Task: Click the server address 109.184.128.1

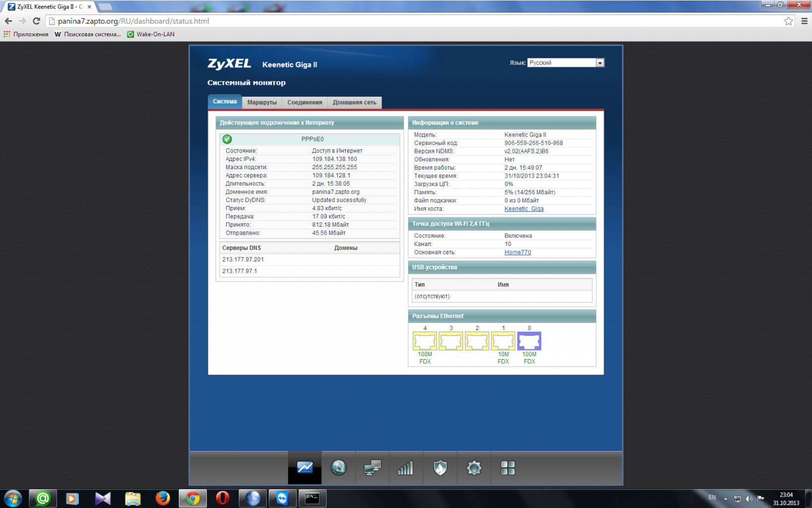Action: coord(331,175)
